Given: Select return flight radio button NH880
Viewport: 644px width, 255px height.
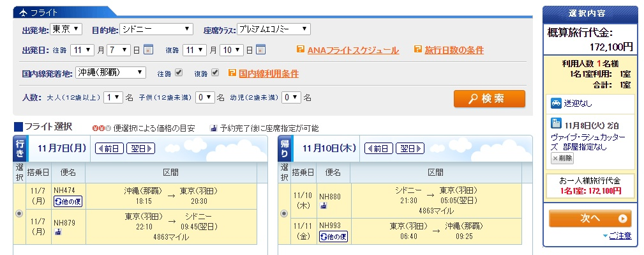Looking at the screenshot, I should [284, 214].
